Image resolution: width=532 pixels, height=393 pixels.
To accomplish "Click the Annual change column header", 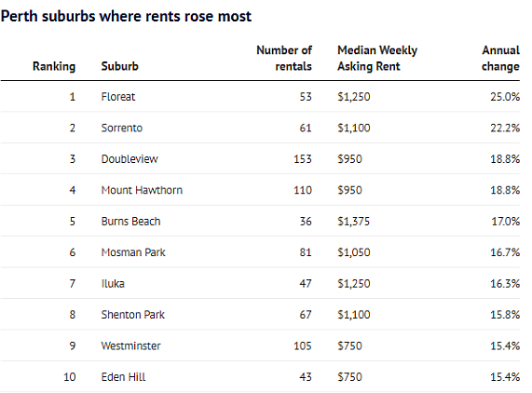I will point(500,58).
